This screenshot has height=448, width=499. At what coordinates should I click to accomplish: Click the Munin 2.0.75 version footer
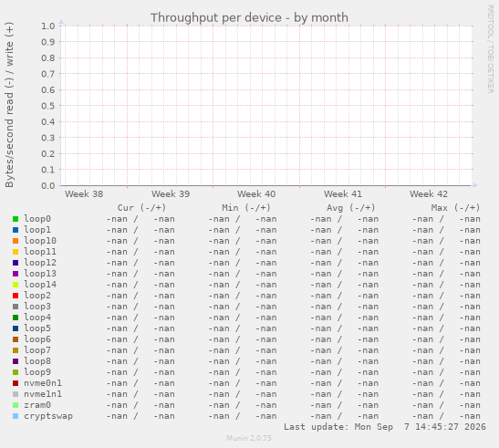click(x=249, y=438)
